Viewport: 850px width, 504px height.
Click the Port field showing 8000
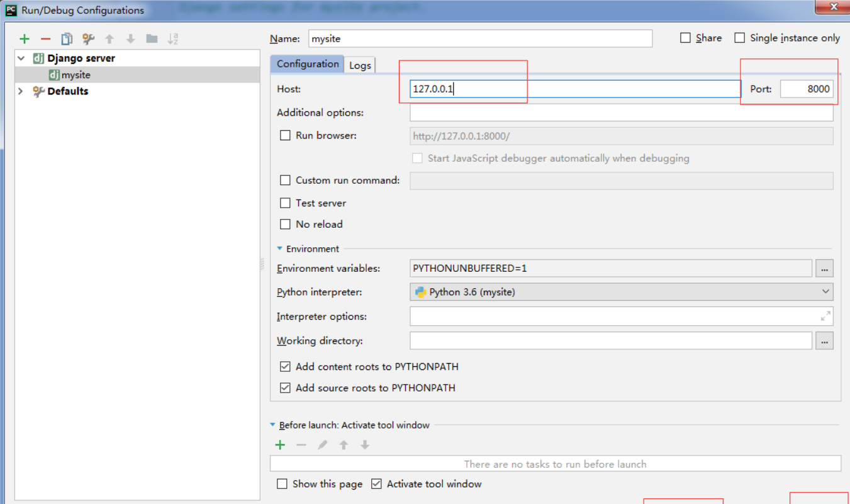tap(807, 89)
